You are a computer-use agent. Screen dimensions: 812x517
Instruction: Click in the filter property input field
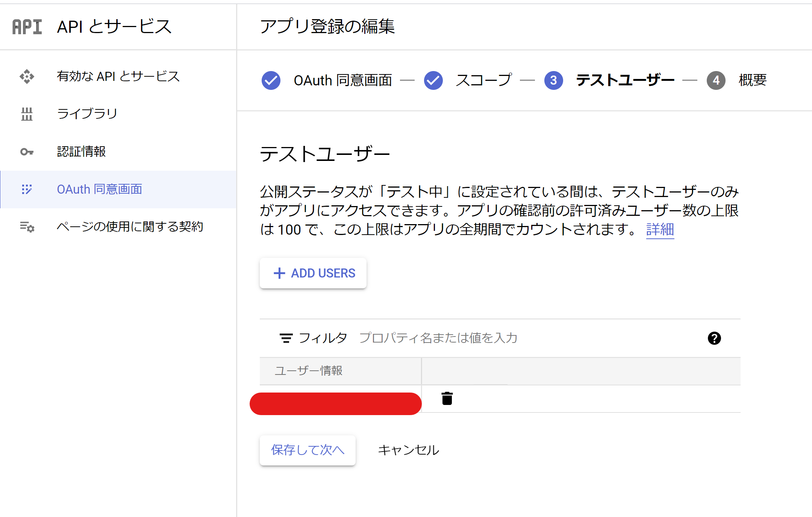[438, 338]
